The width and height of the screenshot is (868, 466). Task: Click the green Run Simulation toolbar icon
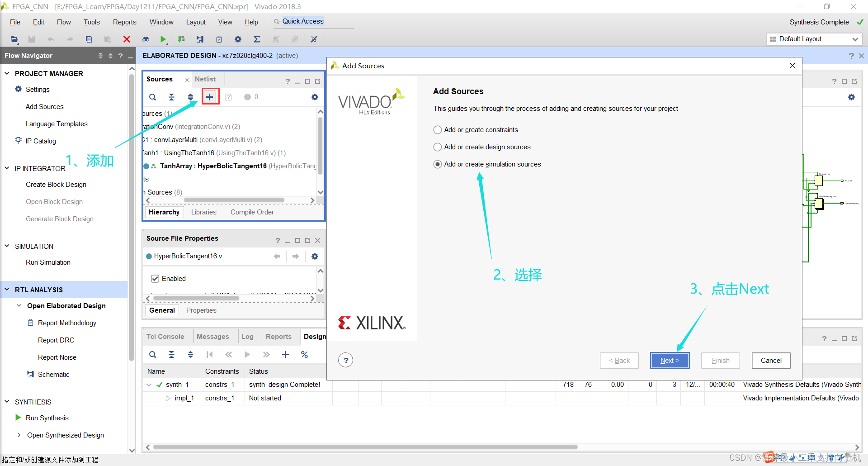[x=163, y=39]
